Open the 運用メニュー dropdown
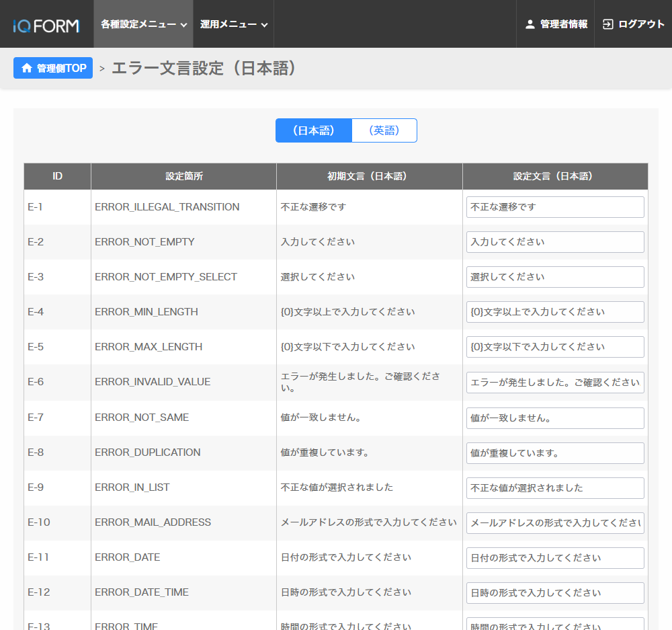 click(x=233, y=24)
